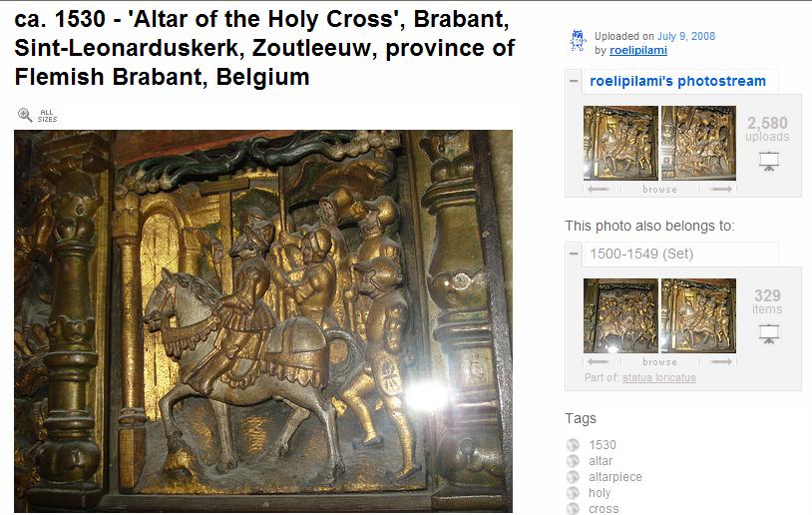Click globe icon beside holy tag
812x515 pixels.
573,493
